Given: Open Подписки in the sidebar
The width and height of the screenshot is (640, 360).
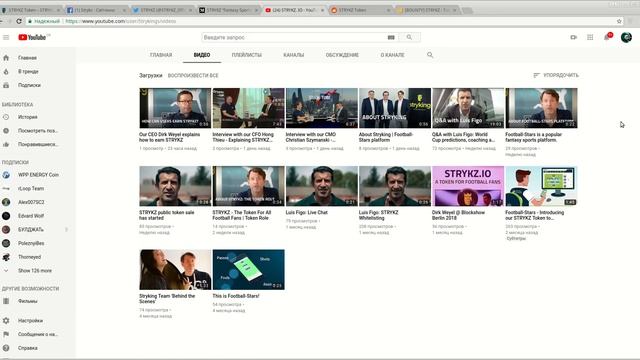Looking at the screenshot, I should point(29,85).
